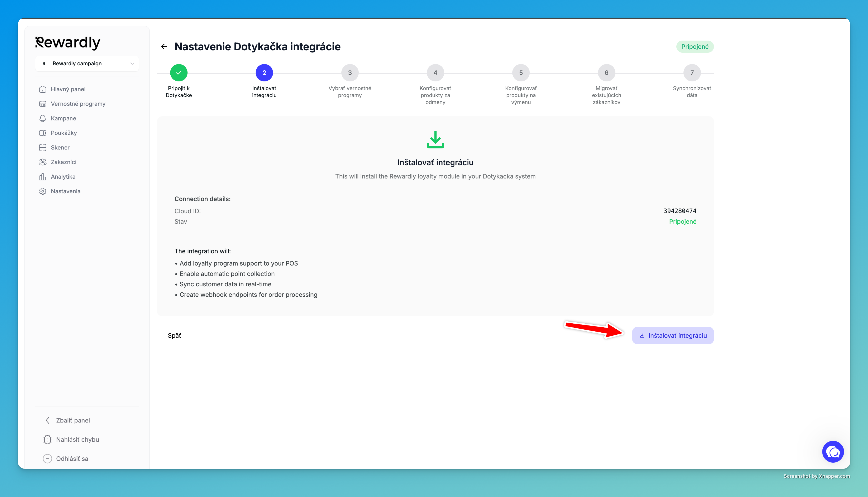Select step 7 Synchronizovať dáta
Screen dimensions: 868x497
(692, 73)
